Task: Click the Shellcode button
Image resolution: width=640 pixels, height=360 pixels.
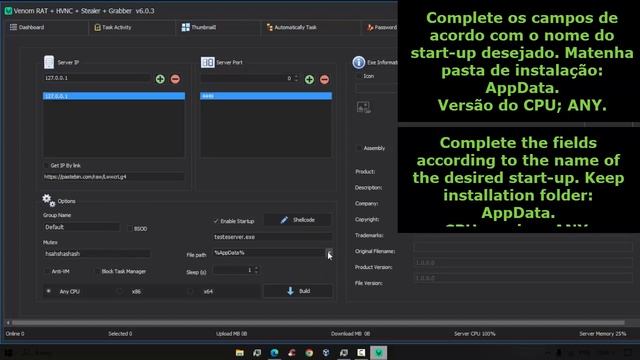Action: coord(298,220)
